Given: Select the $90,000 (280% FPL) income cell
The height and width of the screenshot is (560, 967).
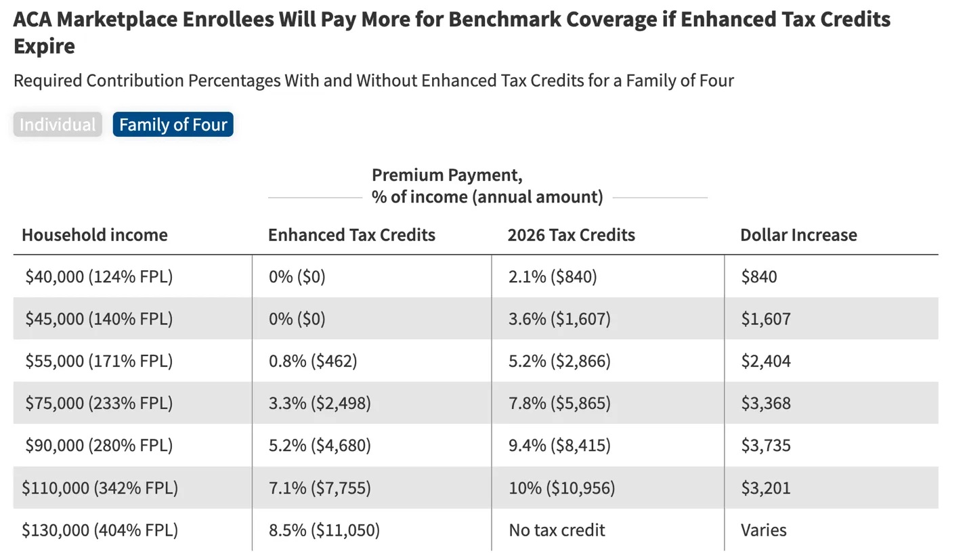Looking at the screenshot, I should (x=99, y=445).
